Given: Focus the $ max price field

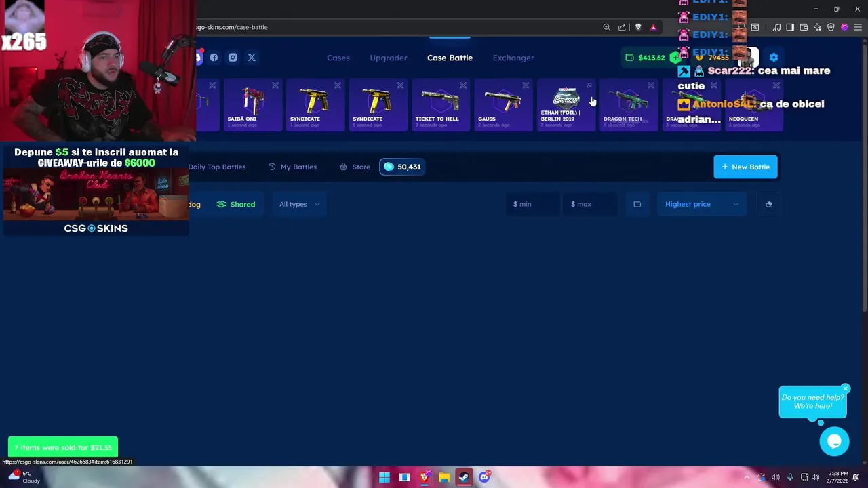Looking at the screenshot, I should pyautogui.click(x=590, y=204).
